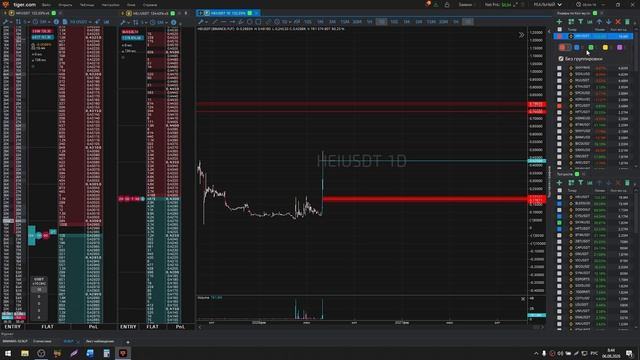
Task: Move ticker down in upper watchlist
Action: (609, 22)
